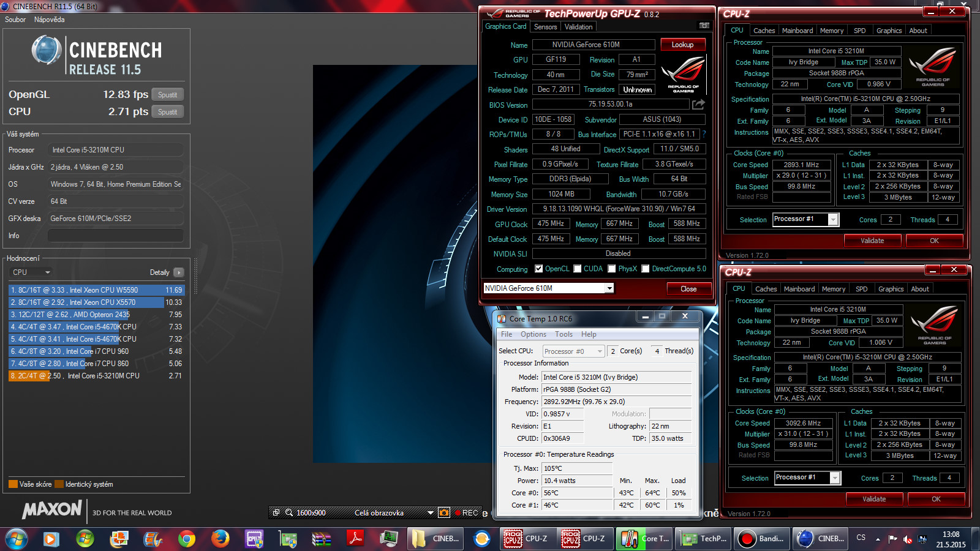Click the GPU-Z screenshot camera icon
Image resolution: width=980 pixels, height=551 pixels.
coord(704,26)
